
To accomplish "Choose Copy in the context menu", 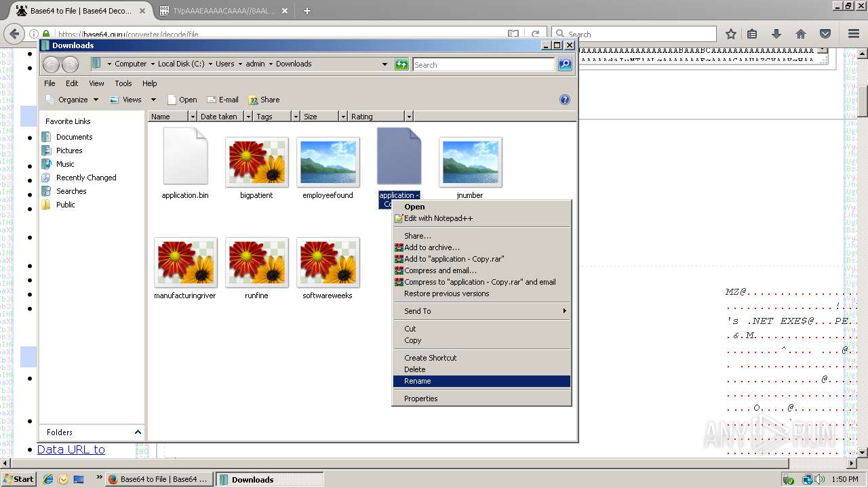I will click(481, 340).
